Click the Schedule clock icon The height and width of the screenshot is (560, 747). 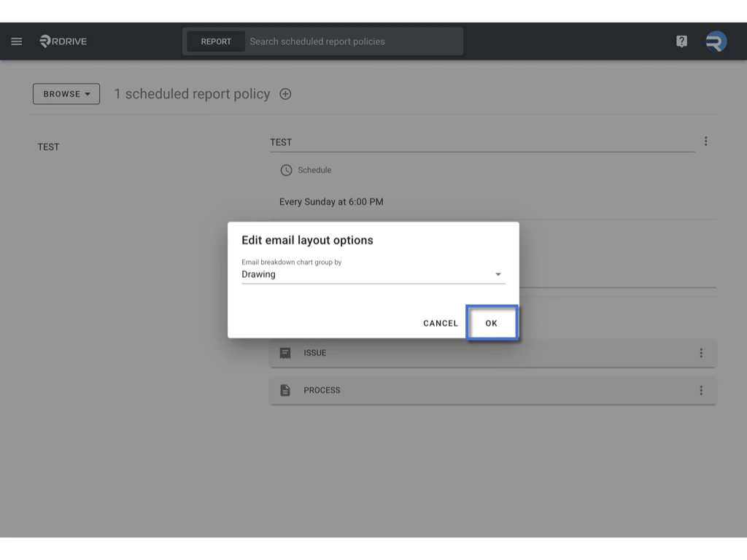pyautogui.click(x=285, y=170)
